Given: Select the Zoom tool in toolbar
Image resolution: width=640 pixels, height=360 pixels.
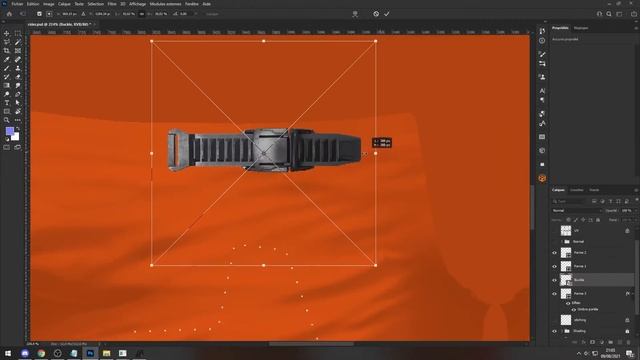Looking at the screenshot, I should pos(7,120).
